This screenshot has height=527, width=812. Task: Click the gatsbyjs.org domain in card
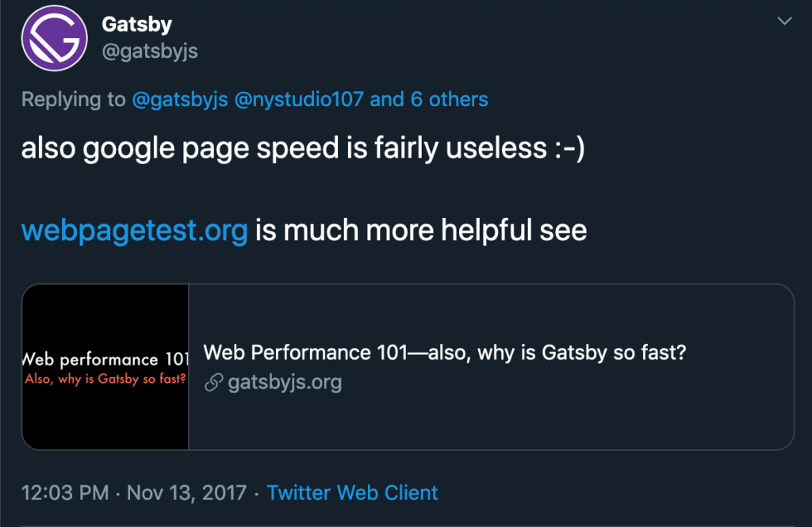(284, 384)
